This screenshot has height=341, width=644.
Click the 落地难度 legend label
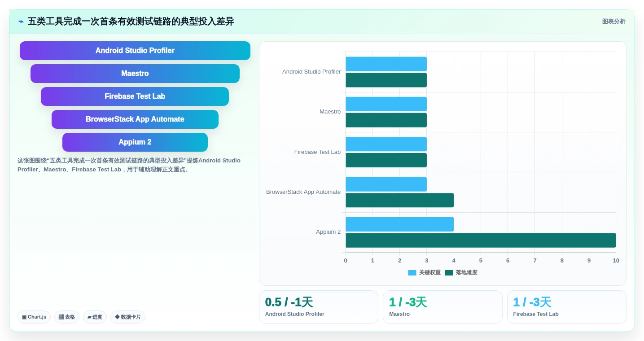(x=467, y=272)
